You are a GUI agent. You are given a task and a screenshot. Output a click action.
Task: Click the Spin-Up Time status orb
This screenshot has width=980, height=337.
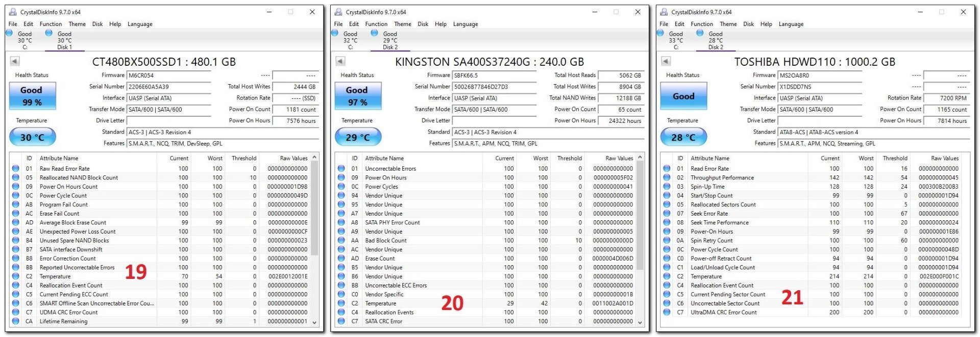(667, 187)
